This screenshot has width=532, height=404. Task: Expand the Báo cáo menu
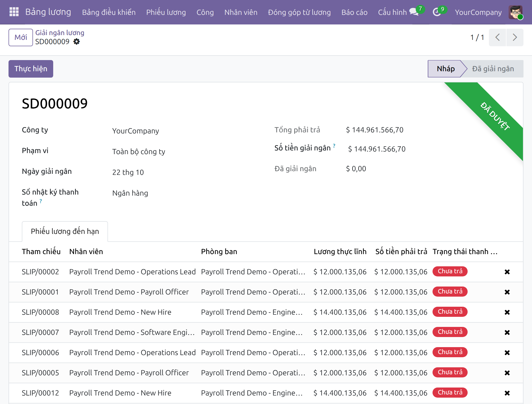click(x=354, y=12)
